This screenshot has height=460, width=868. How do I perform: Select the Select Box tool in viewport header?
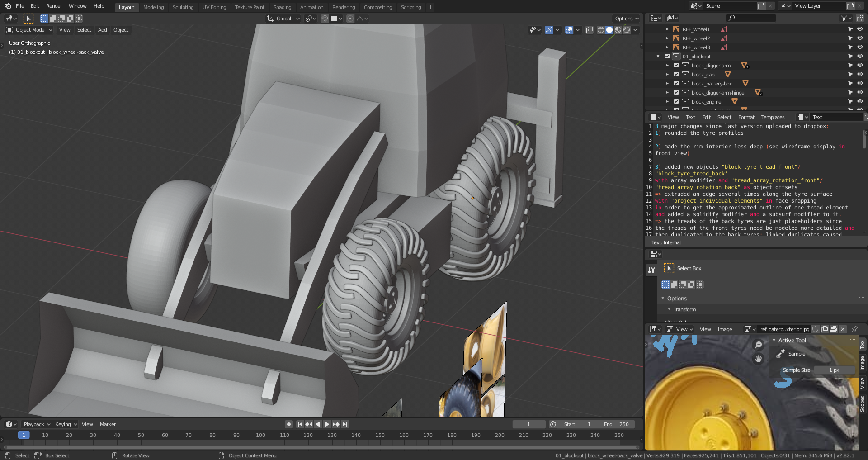28,19
